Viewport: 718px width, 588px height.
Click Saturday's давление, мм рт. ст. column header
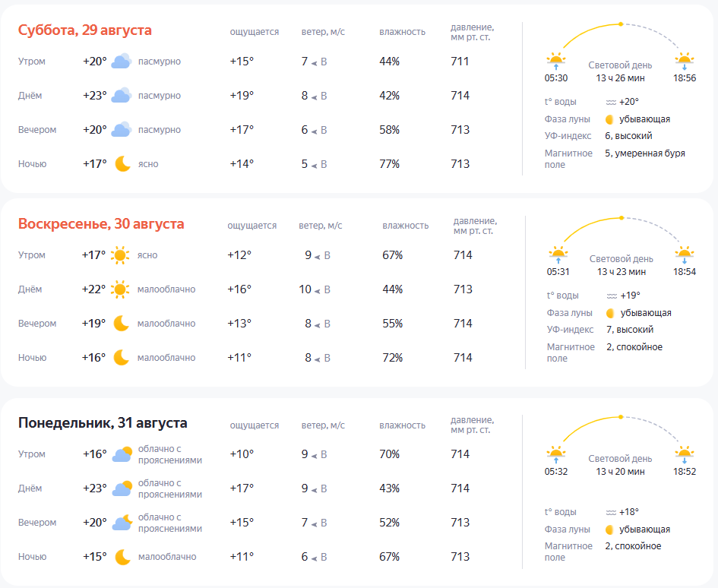[472, 32]
